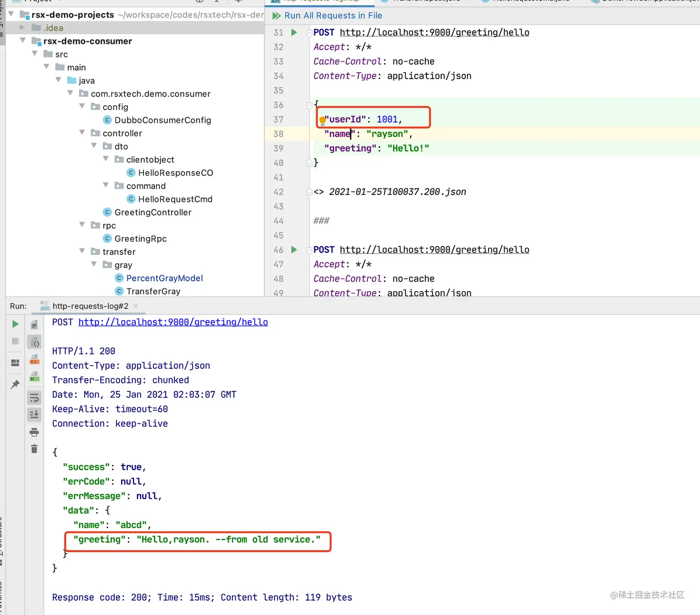The width and height of the screenshot is (700, 615).
Task: Open PercentGrayModel class
Action: [x=164, y=278]
